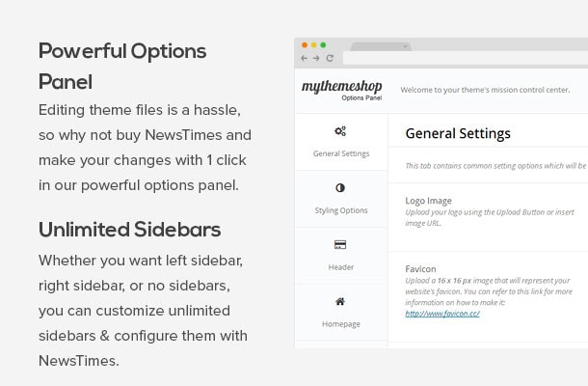The width and height of the screenshot is (588, 386).
Task: Click the yellow window dot
Action: [314, 45]
